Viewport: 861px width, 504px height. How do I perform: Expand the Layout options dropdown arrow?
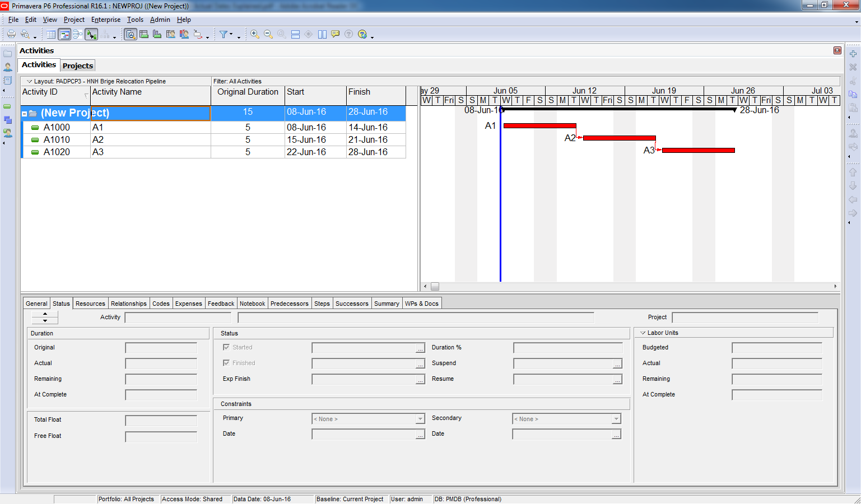[x=30, y=81]
